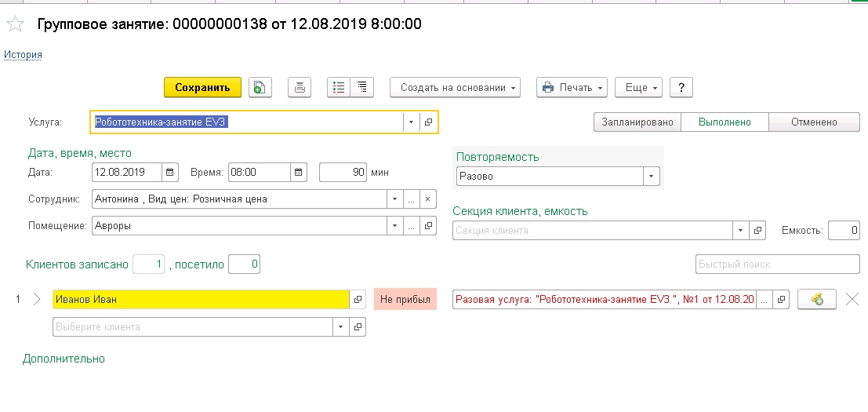The image size is (868, 412).
Task: Click the Быстрый поиск search field
Action: (x=777, y=264)
